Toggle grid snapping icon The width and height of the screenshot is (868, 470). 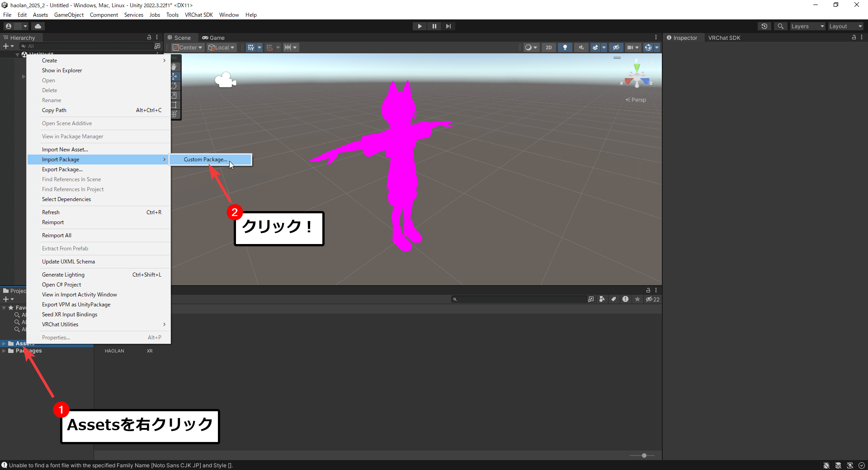[x=269, y=47]
